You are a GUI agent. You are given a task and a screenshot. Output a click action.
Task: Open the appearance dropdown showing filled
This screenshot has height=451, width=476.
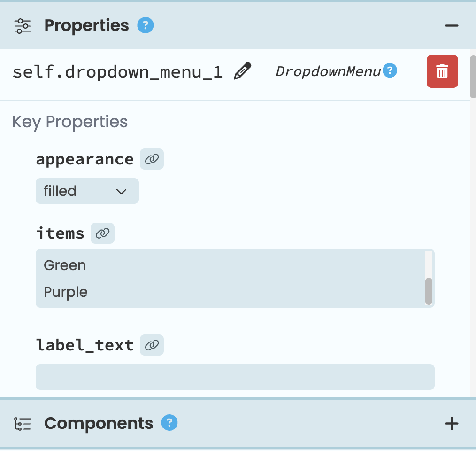click(87, 191)
